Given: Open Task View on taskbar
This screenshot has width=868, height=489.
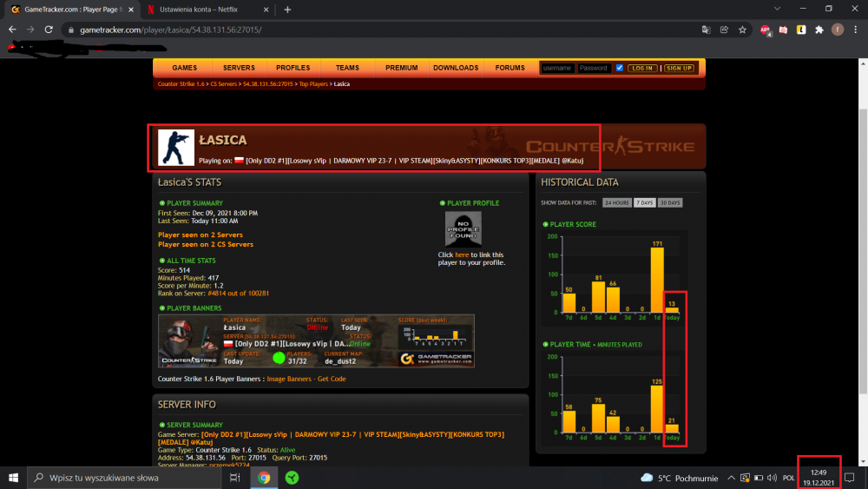Looking at the screenshot, I should [234, 478].
